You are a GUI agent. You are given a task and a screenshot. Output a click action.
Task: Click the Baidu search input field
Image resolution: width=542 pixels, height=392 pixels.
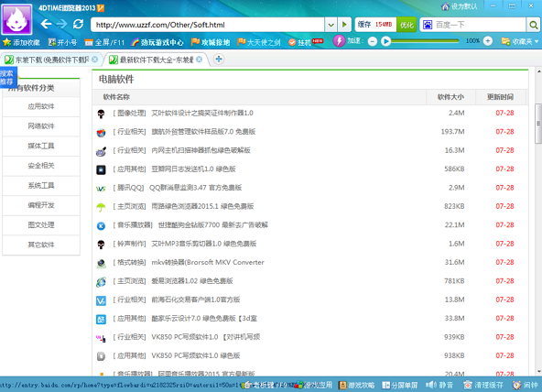tap(479, 25)
